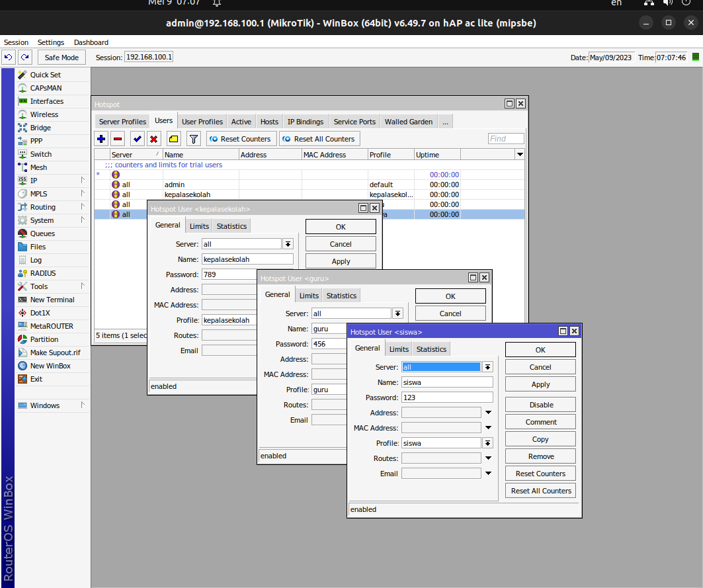Click the Password field in siswa dialog

(447, 398)
